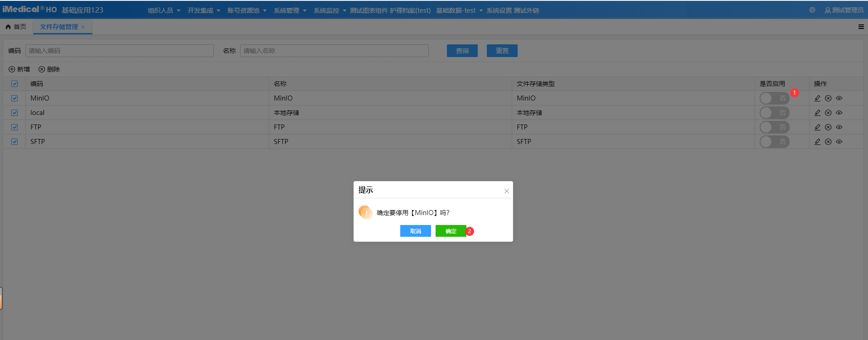Toggle the 是否启用 switch for local
This screenshot has width=868, height=340.
[x=774, y=113]
